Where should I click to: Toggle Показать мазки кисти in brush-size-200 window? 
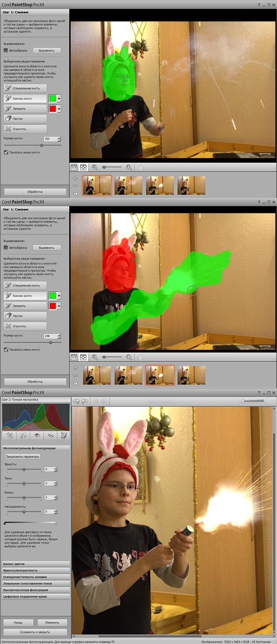(x=6, y=152)
